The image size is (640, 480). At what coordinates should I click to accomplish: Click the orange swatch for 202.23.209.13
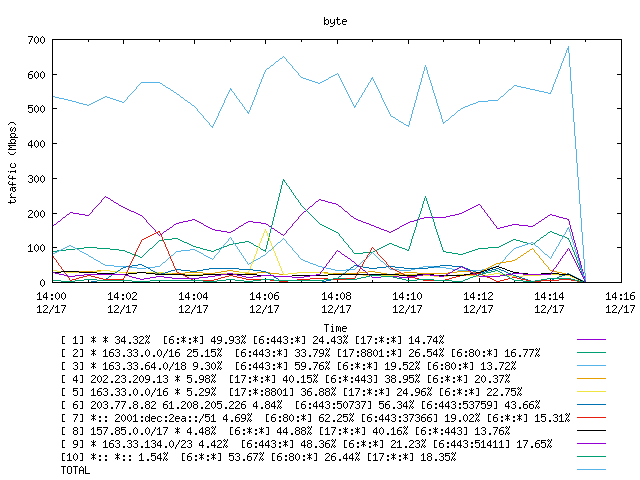591,379
